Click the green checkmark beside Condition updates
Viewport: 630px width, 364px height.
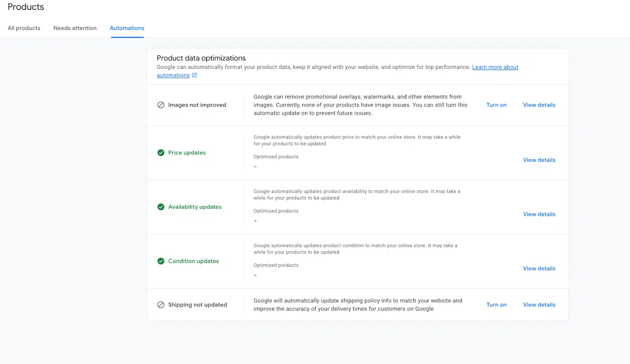(161, 261)
